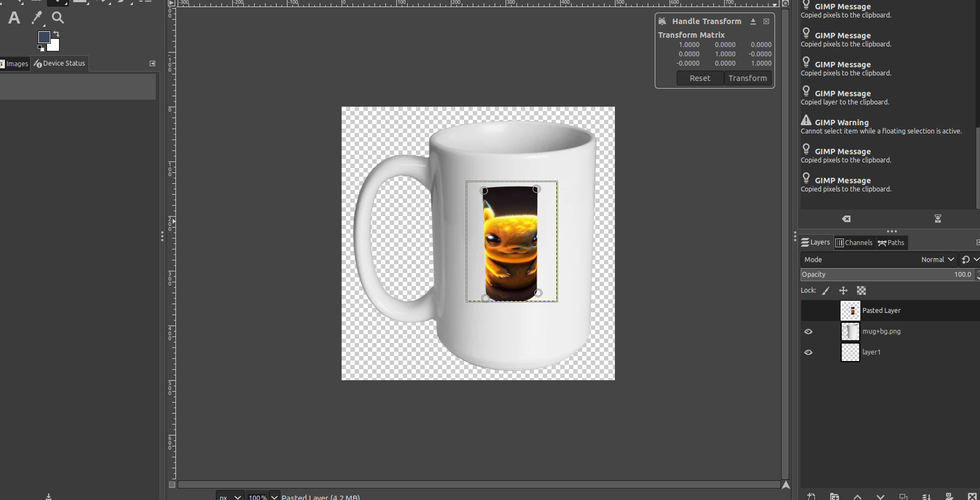Open the Device Status tab
Viewport: 980px width, 500px height.
[60, 63]
